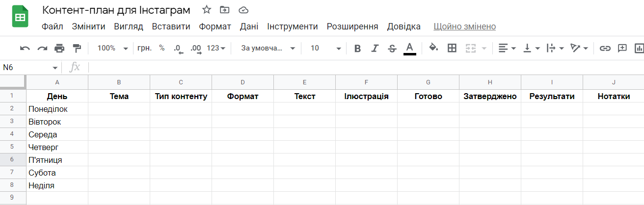Open the text color picker
This screenshot has width=644, height=205.
410,48
